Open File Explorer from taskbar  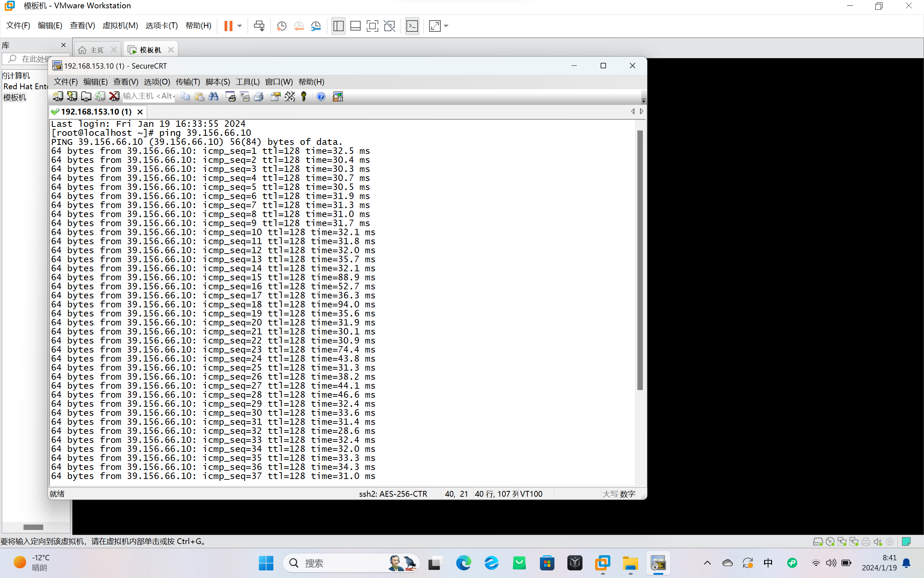631,563
